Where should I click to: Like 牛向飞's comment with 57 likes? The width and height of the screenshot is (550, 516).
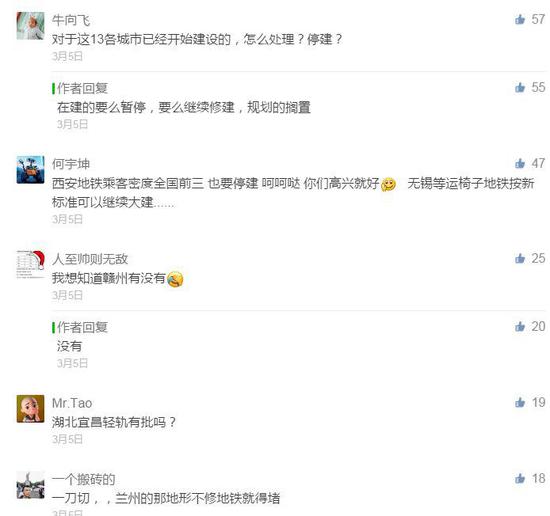coord(520,19)
